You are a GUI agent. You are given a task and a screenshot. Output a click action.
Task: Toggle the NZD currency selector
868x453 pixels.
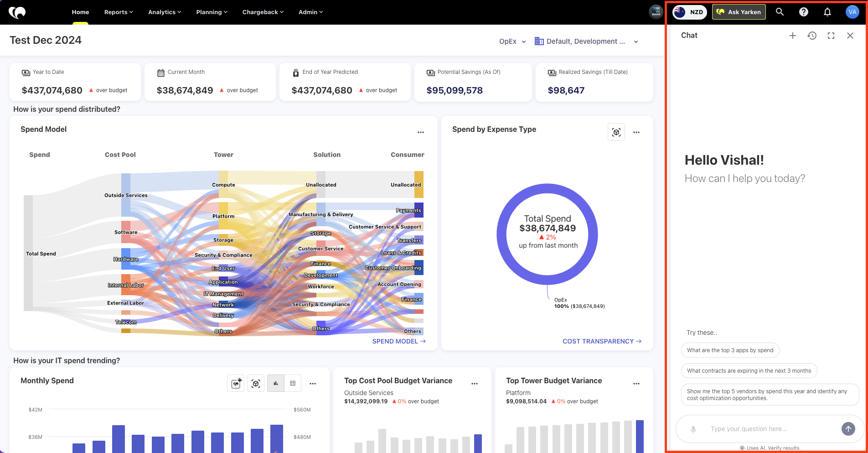[690, 12]
